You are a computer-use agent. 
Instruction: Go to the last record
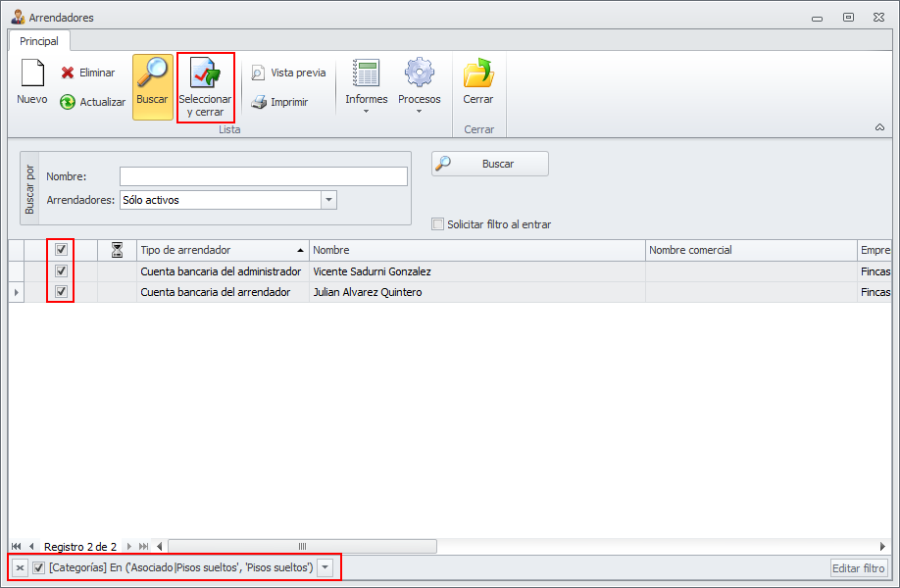coord(143,546)
